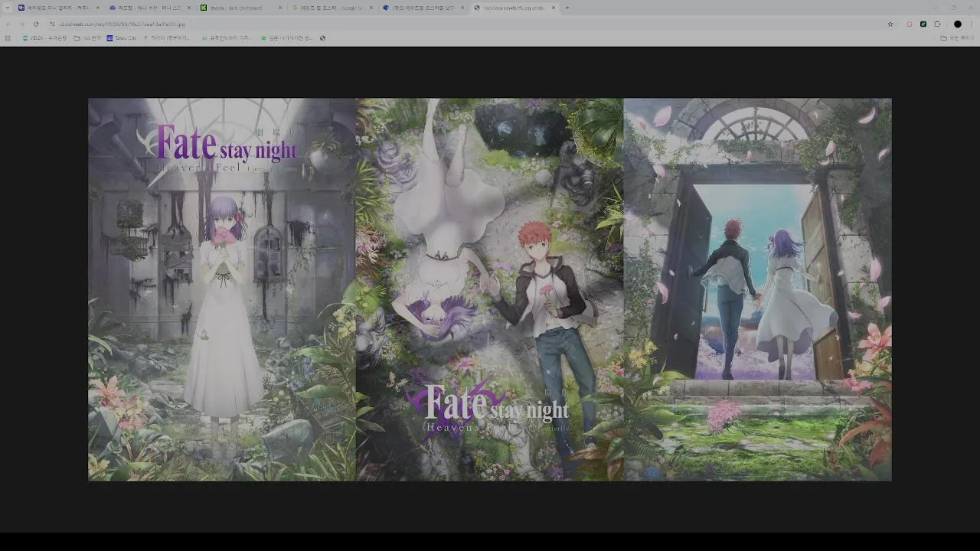Viewport: 980px width, 551px height.
Task: Open the globe icon bookmark
Action: pyautogui.click(x=322, y=37)
